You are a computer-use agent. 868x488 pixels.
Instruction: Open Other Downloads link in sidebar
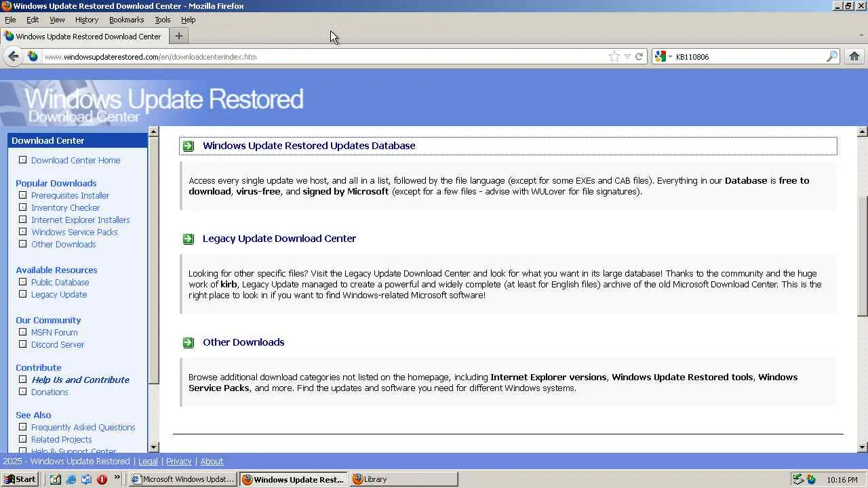(x=64, y=245)
